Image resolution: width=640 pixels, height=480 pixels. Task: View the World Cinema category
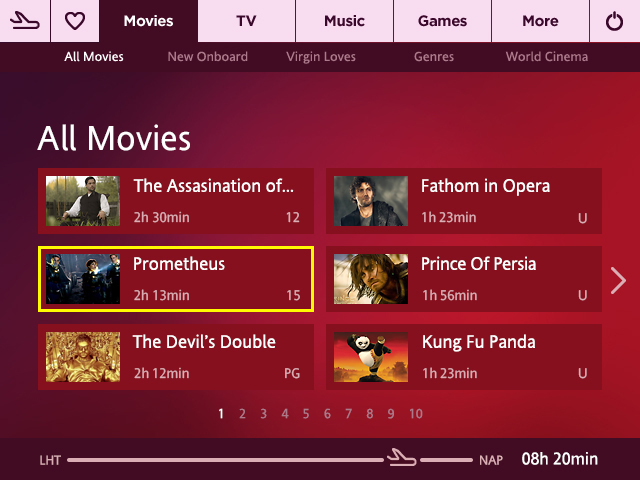click(547, 57)
